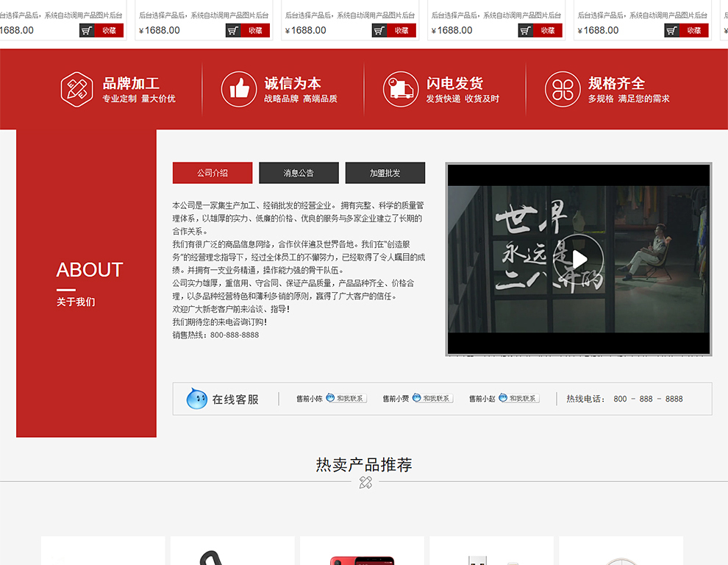The image size is (728, 565).
Task: Switch to the 加盟批发 tab
Action: click(x=385, y=173)
